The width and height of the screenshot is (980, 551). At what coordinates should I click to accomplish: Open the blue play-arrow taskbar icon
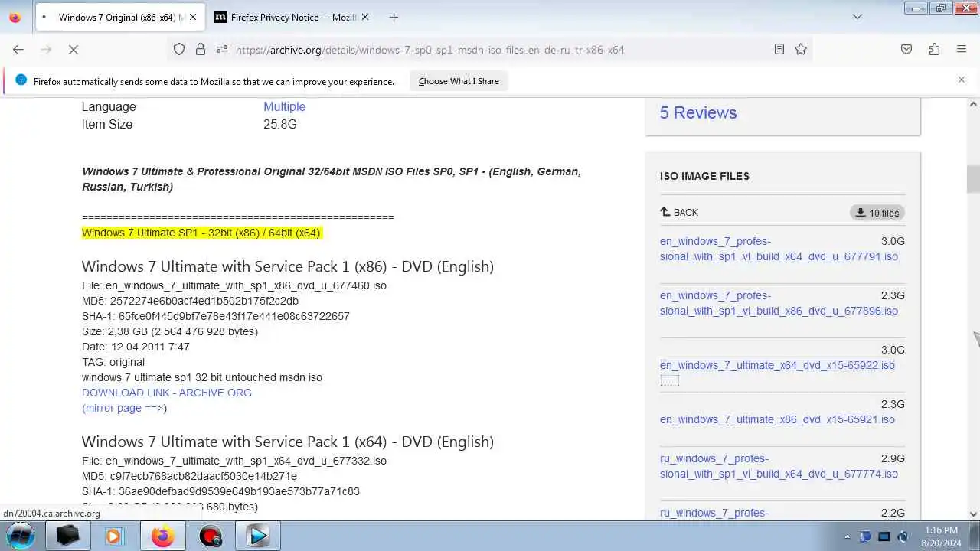[258, 536]
